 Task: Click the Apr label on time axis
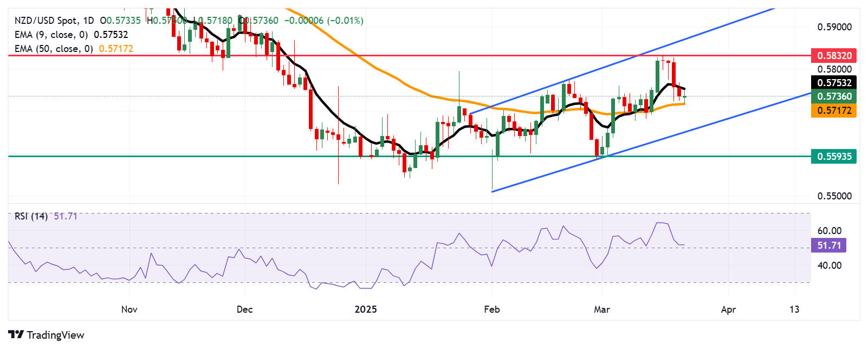(728, 309)
